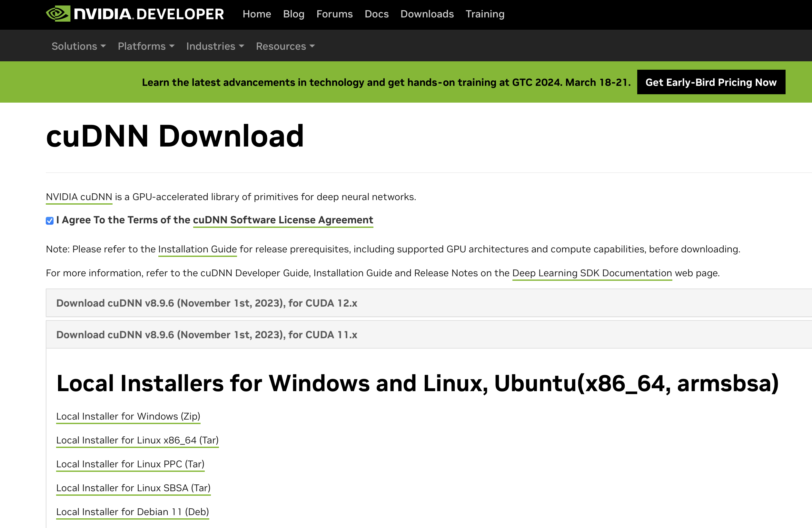Collapse cuDNN v8.9.6 for CUDA 11.x section
812x528 pixels.
429,334
